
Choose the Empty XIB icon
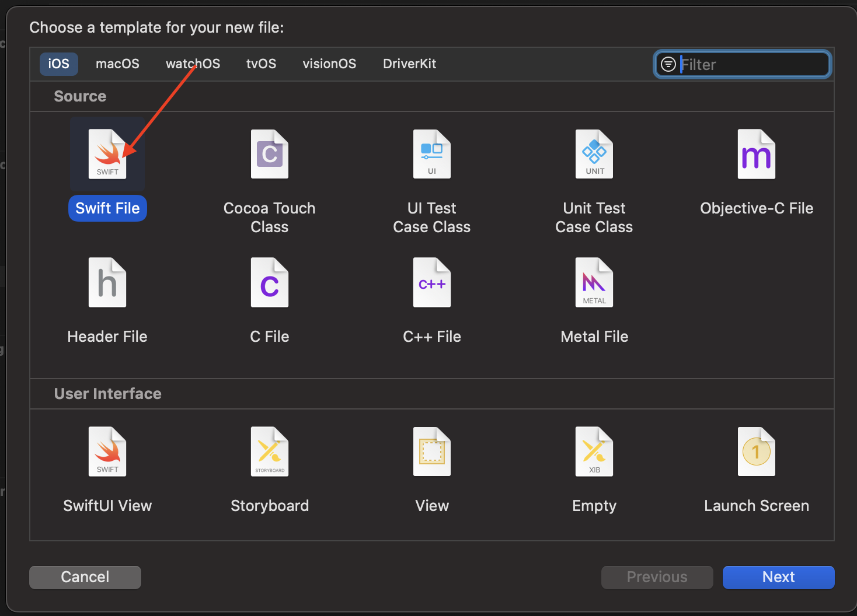[x=594, y=452]
